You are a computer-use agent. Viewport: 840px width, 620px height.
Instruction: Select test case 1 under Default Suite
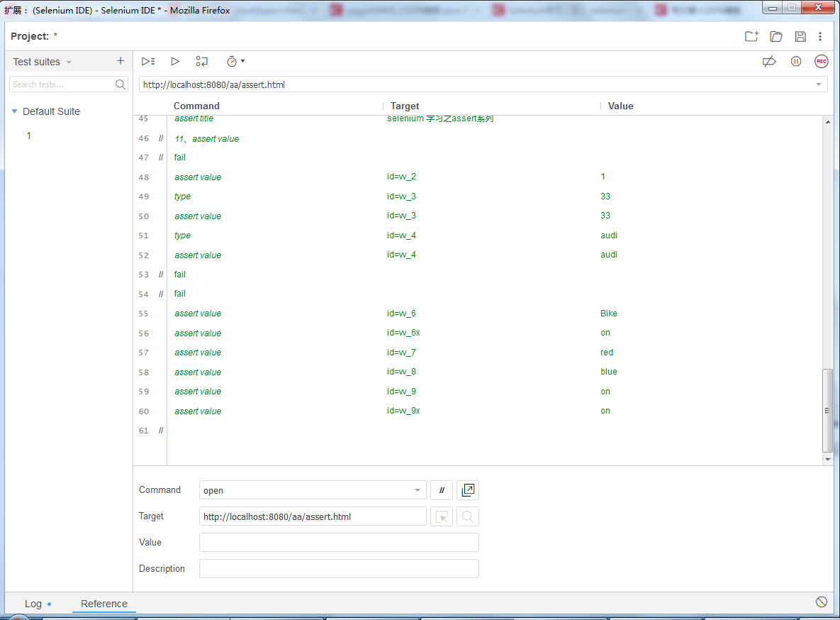pos(28,135)
